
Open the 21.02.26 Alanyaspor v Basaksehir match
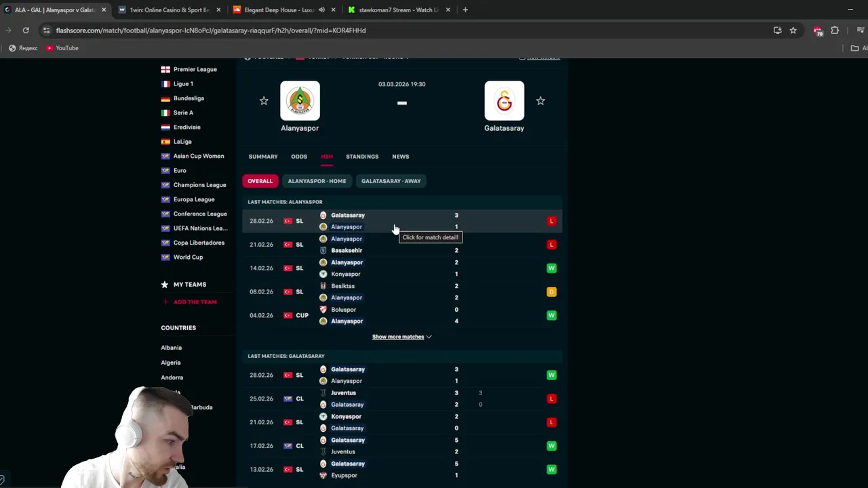(x=402, y=245)
